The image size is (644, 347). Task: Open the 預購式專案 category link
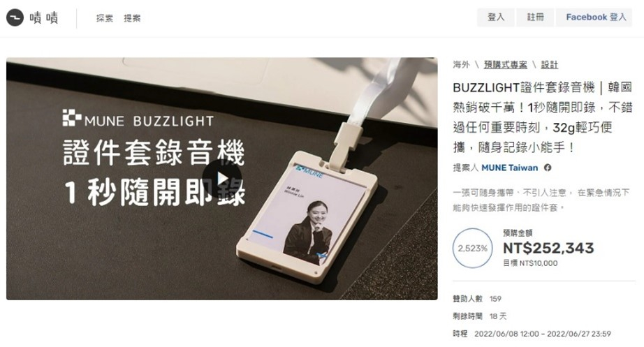pyautogui.click(x=505, y=64)
